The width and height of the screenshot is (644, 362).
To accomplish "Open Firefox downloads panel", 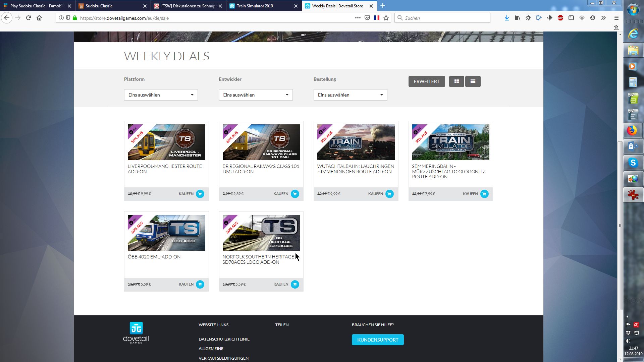I will tap(506, 18).
